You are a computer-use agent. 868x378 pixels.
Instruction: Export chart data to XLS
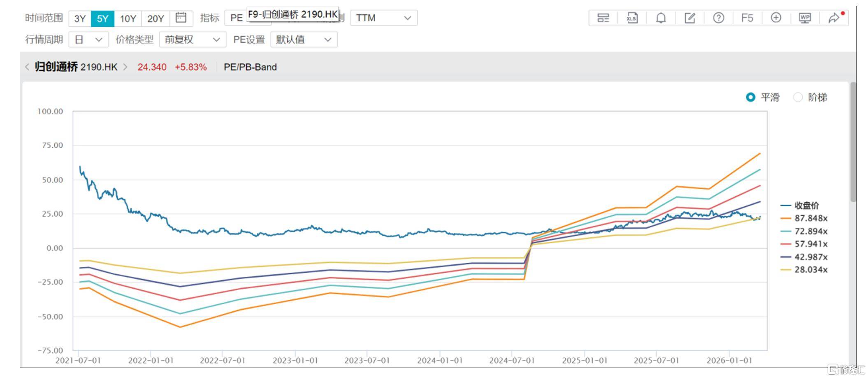632,18
